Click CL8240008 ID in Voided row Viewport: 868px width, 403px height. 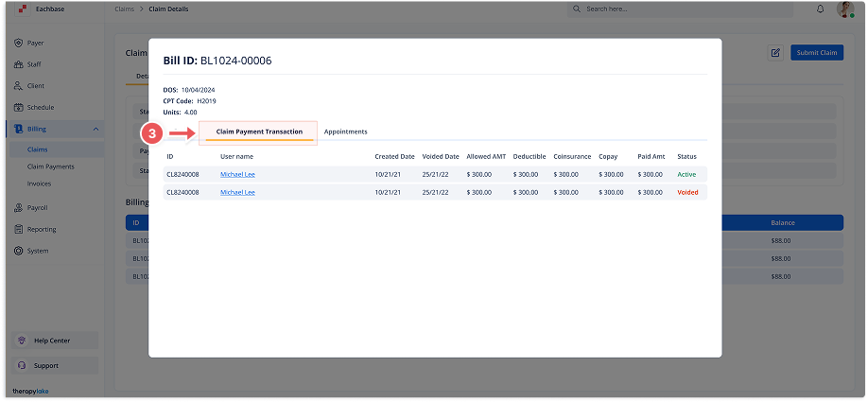(x=182, y=192)
